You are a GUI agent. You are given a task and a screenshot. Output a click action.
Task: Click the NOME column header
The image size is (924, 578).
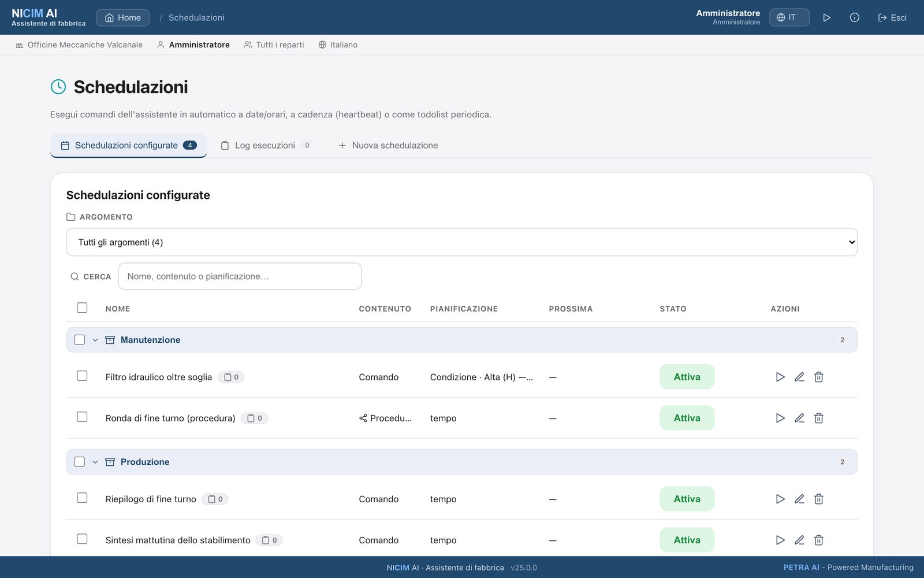click(118, 309)
